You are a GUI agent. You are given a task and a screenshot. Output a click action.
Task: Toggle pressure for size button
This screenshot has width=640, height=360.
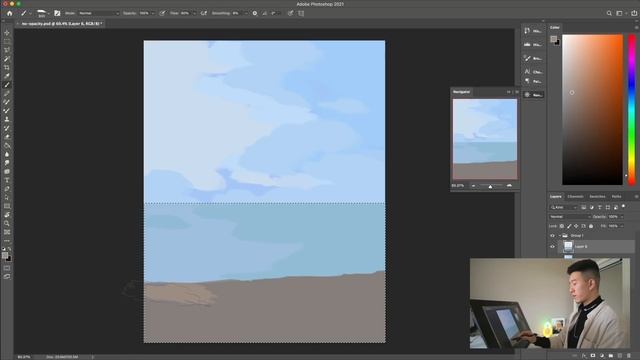point(291,13)
